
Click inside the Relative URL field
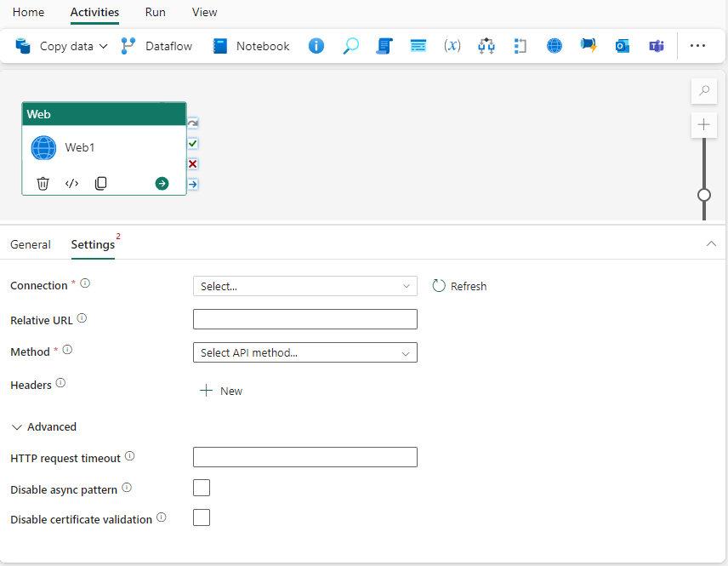click(x=304, y=319)
